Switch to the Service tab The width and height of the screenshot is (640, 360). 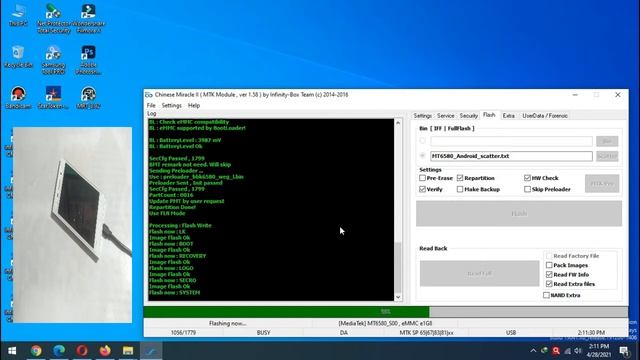[445, 116]
